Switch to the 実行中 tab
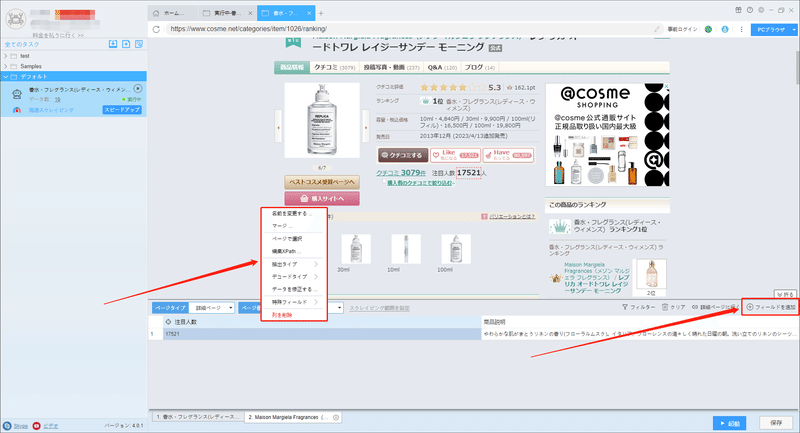800x433 pixels. tap(227, 13)
